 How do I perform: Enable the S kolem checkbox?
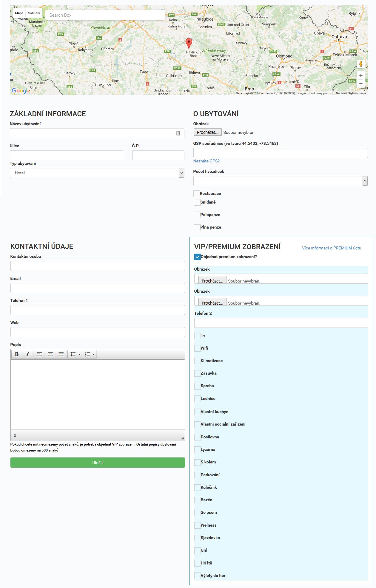[197, 462]
